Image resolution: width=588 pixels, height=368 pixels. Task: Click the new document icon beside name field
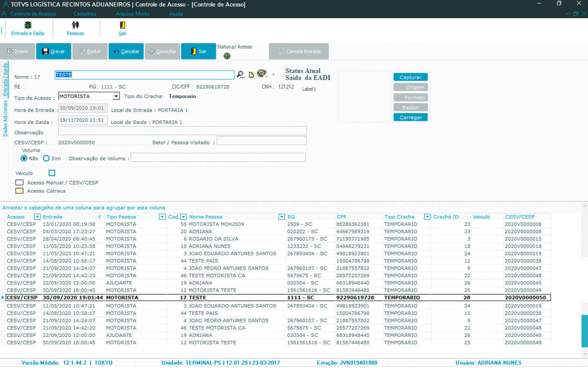(251, 74)
